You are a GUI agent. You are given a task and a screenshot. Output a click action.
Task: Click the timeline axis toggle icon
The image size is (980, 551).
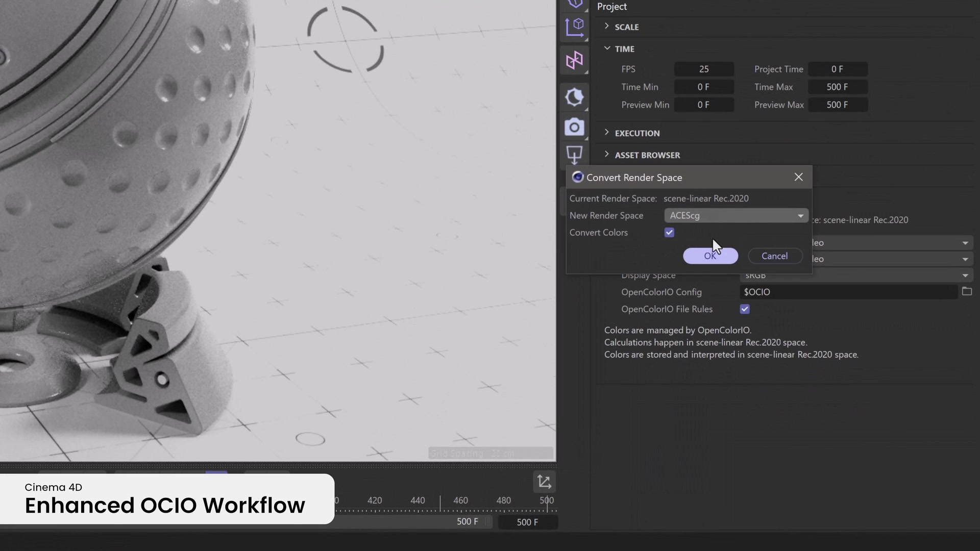544,481
